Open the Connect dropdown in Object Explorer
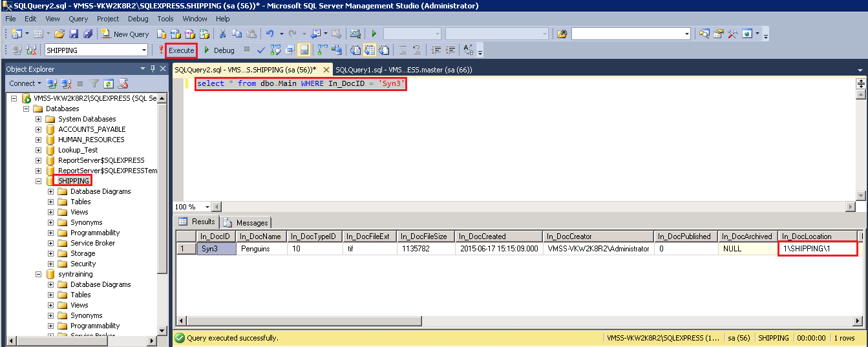The image size is (868, 347). click(25, 83)
